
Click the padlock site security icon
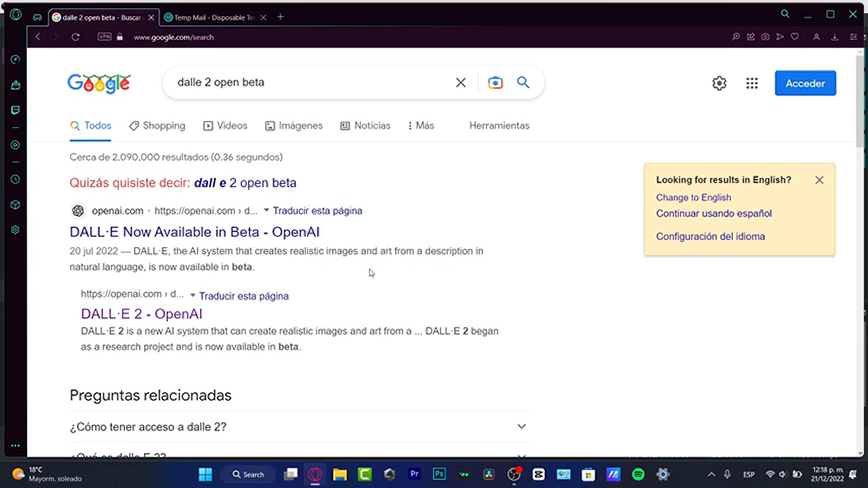[x=120, y=37]
